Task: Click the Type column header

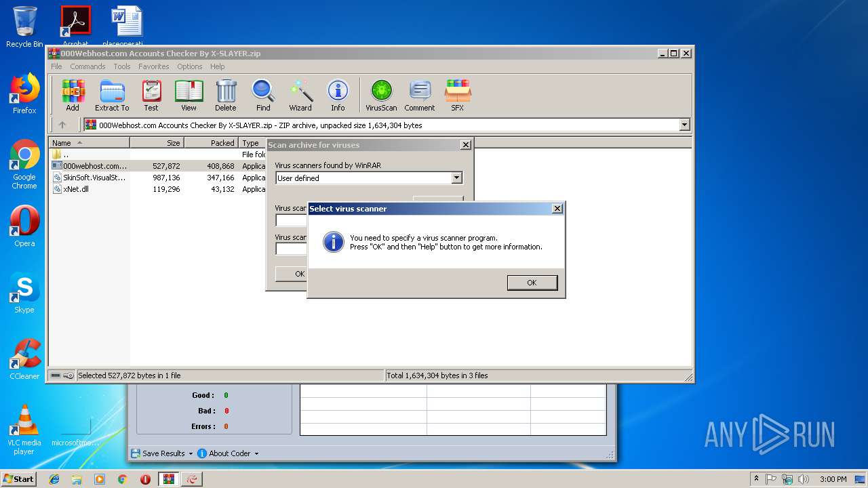Action: [253, 143]
